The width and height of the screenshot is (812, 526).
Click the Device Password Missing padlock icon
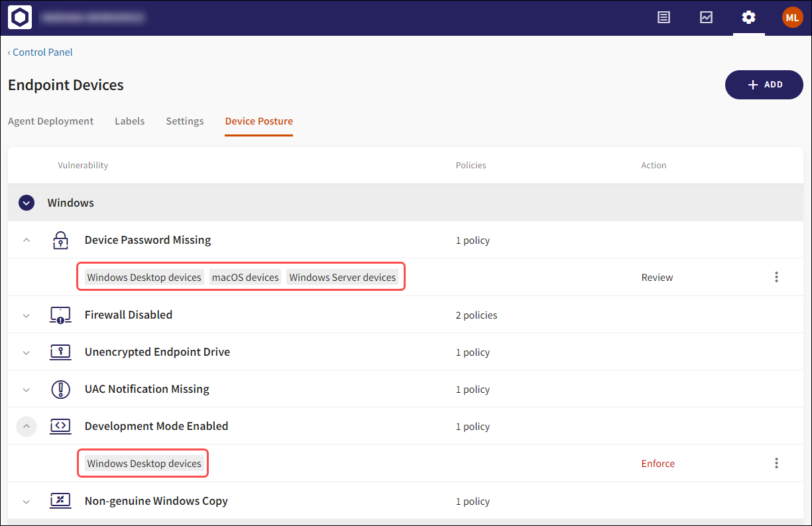[60, 240]
